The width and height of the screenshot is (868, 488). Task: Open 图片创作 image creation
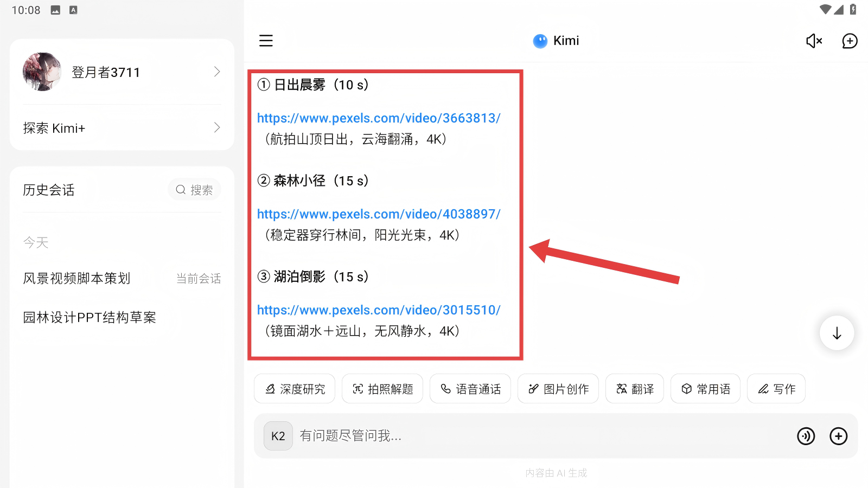(x=558, y=389)
